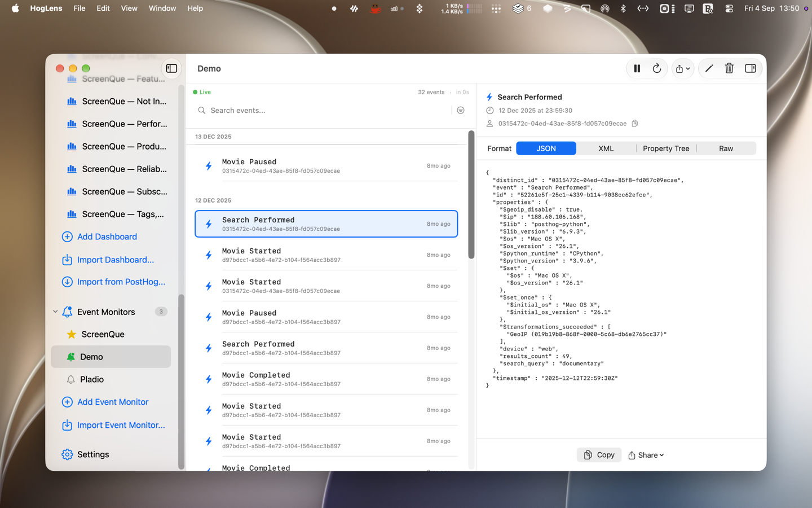Select Movie Completed event above Movie Started
This screenshot has width=812, height=508.
[326, 379]
